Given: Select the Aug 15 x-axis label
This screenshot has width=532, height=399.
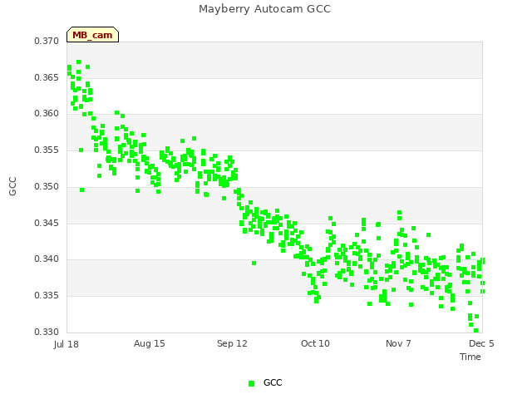Looking at the screenshot, I should coord(150,343).
